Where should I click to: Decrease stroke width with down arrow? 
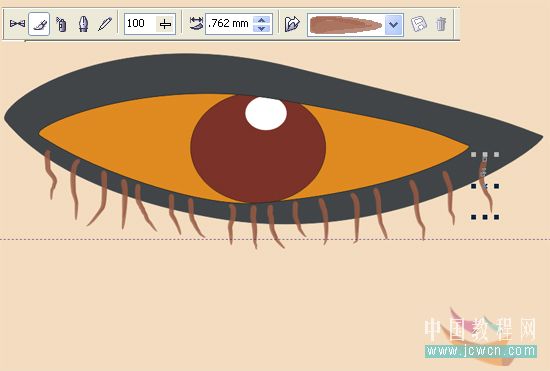[x=262, y=28]
